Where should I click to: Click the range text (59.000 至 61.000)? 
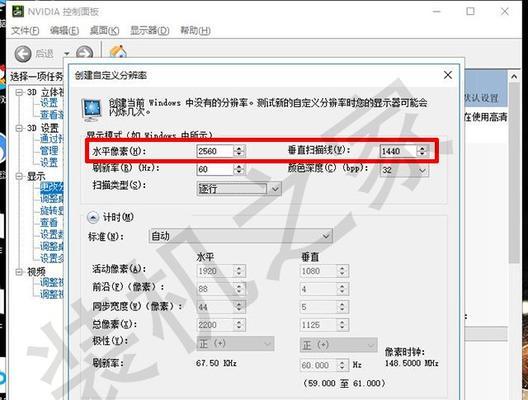[344, 383]
